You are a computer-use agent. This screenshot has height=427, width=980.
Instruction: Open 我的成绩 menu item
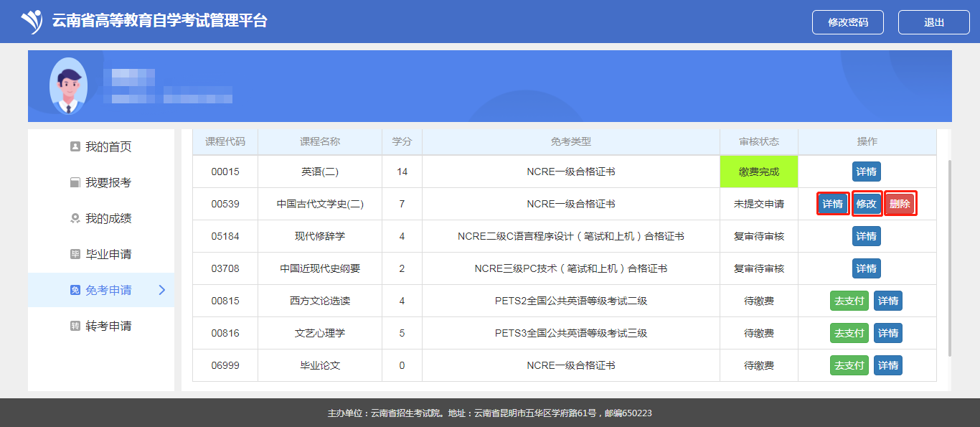click(x=108, y=218)
